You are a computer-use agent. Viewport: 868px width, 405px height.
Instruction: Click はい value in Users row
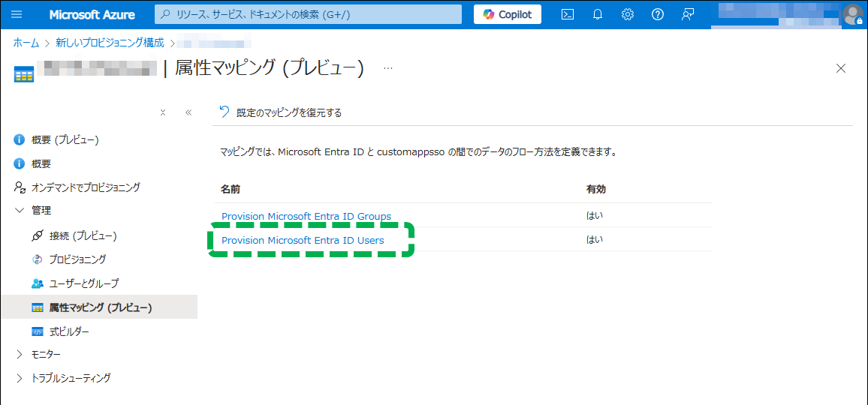click(595, 239)
